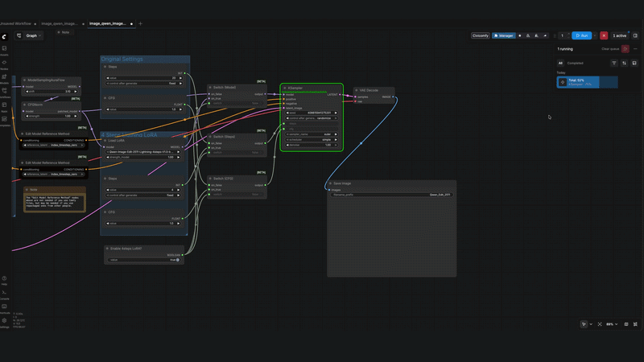Image resolution: width=644 pixels, height=362 pixels.
Task: Click the ComfyUI logo in the sidebar
Action: click(4, 36)
